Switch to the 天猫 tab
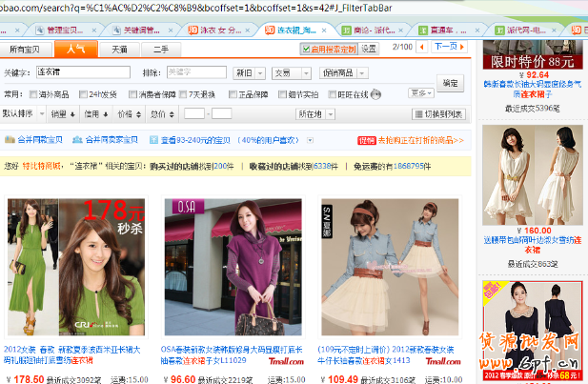This screenshot has height=384, width=588. [x=119, y=48]
